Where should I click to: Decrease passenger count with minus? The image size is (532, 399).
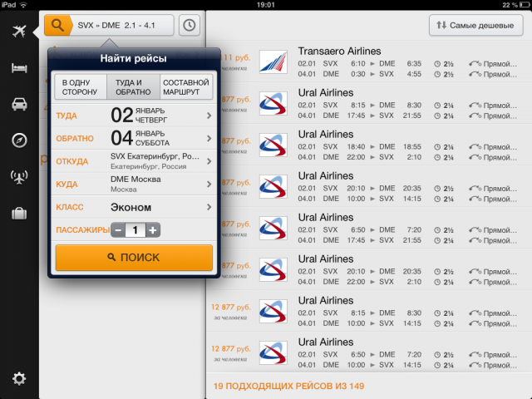118,230
